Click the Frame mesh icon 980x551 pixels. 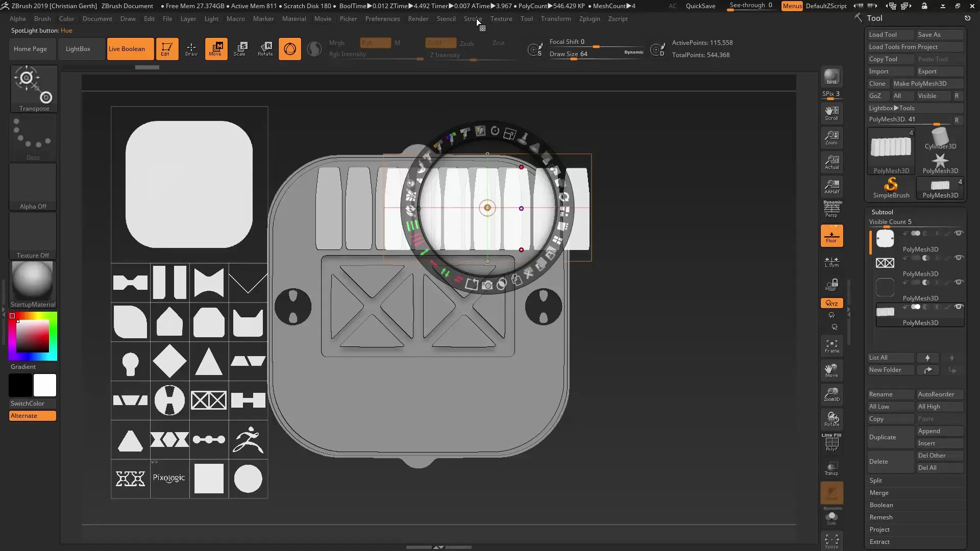(831, 346)
